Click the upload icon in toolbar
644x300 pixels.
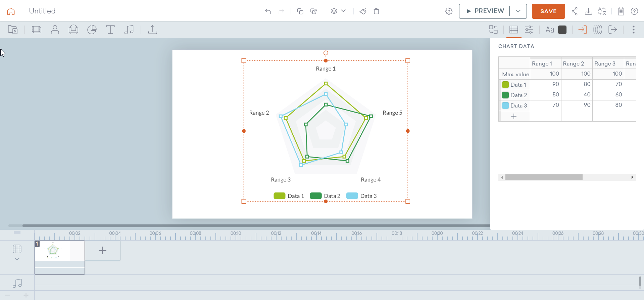(153, 30)
